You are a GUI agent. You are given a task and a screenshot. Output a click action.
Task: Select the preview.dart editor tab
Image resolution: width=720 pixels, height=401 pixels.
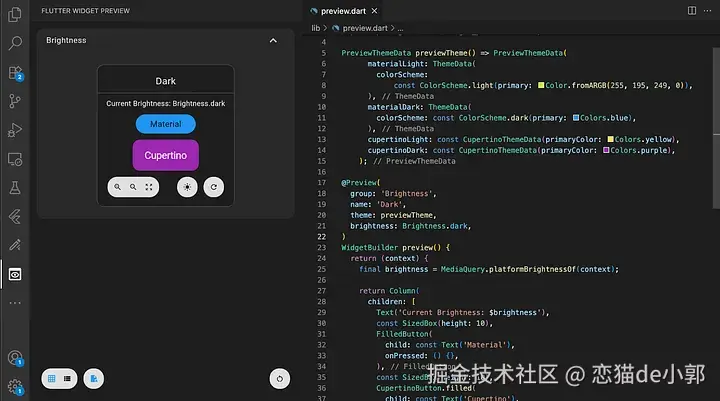pyautogui.click(x=343, y=11)
